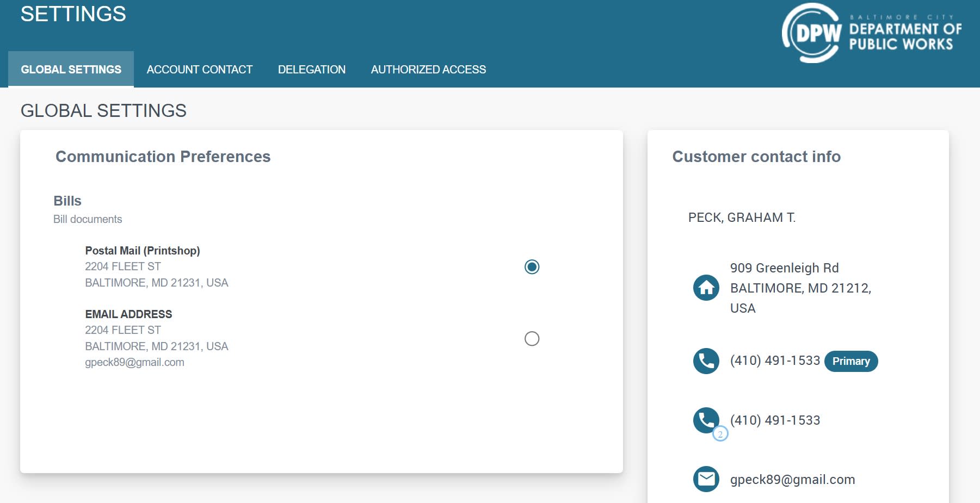
Task: Click the DPW circular logo
Action: (812, 33)
